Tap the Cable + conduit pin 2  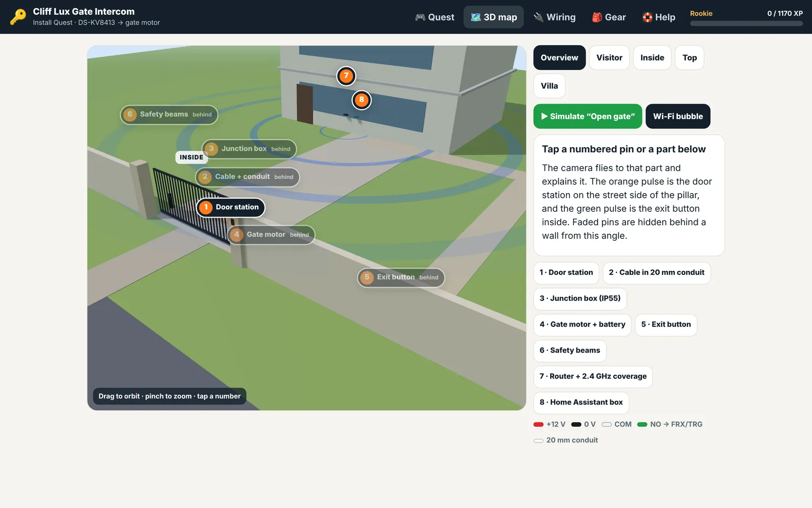(x=248, y=177)
